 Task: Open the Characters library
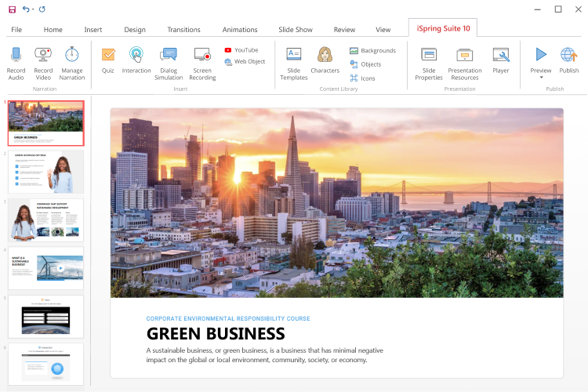[x=325, y=60]
